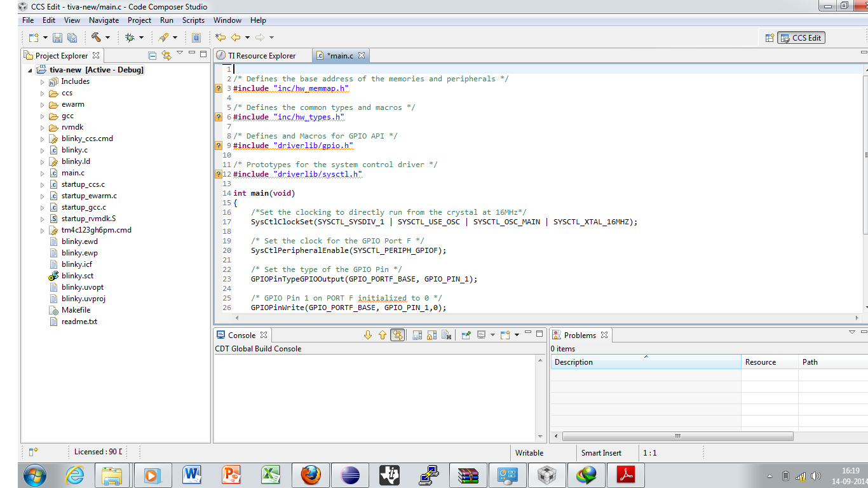Click quick-fix marker on line 3
Screen dimensions: 868x488
click(x=219, y=88)
